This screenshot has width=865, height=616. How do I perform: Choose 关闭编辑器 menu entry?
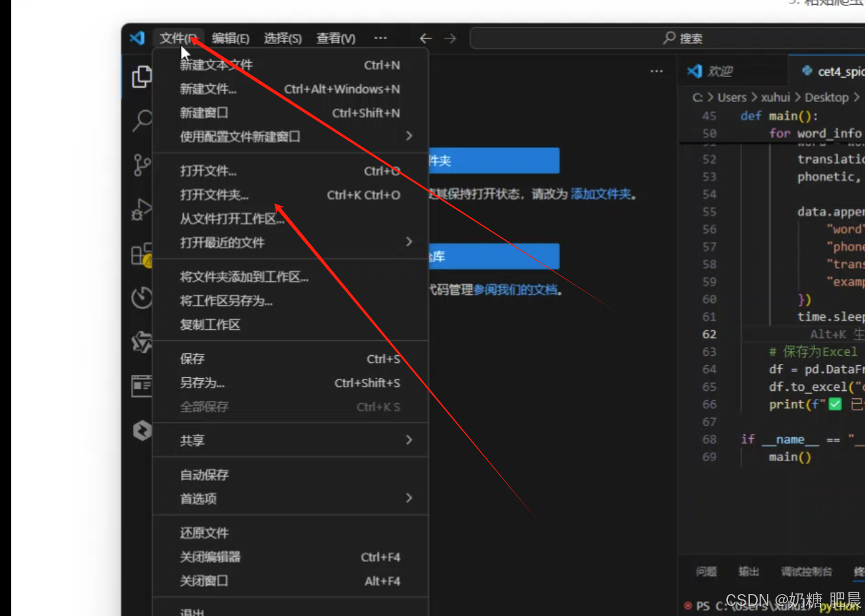tap(291, 557)
